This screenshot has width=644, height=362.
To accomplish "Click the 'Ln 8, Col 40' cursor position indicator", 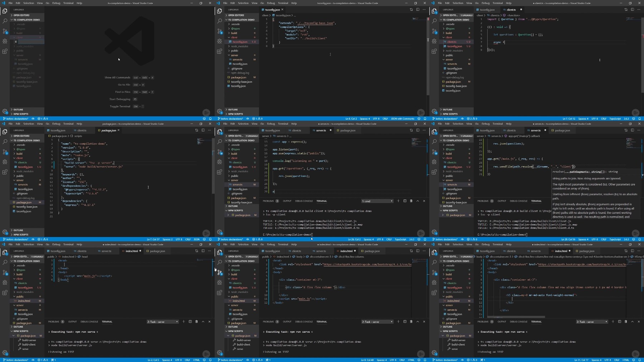I will [x=367, y=360].
